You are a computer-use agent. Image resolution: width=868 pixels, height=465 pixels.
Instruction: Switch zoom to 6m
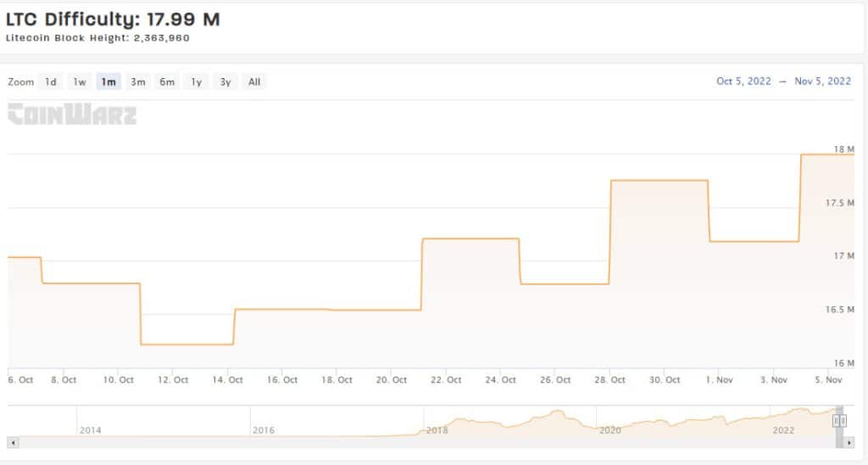[167, 82]
